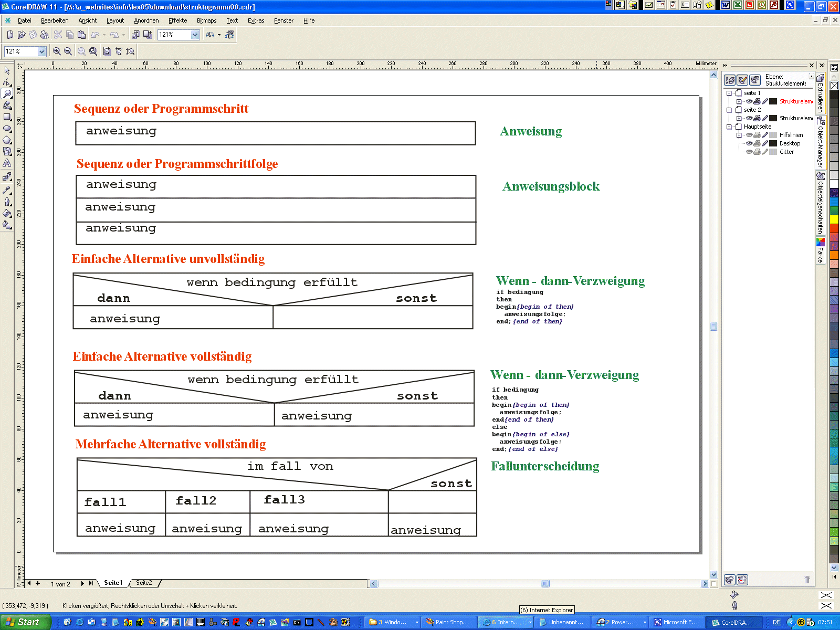Viewport: 840px width, 630px height.
Task: Select the Outline pen tool
Action: click(x=7, y=201)
